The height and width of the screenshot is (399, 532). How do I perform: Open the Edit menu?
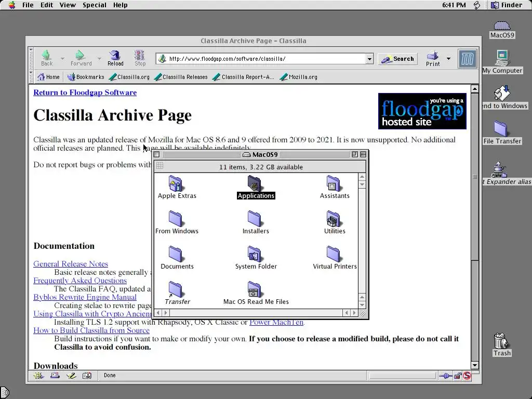click(46, 5)
